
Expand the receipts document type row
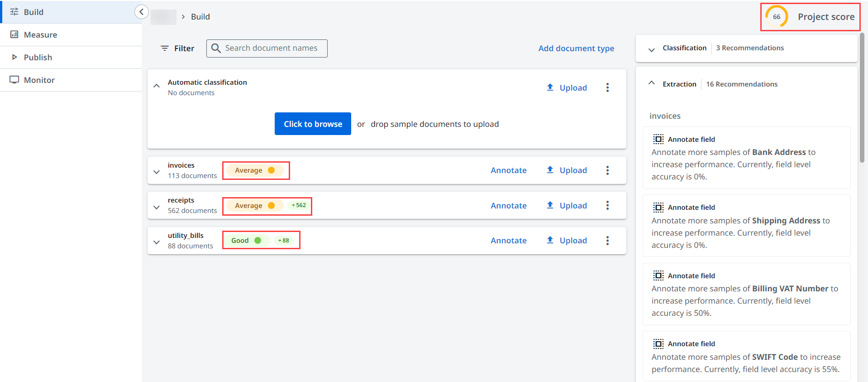coord(157,207)
